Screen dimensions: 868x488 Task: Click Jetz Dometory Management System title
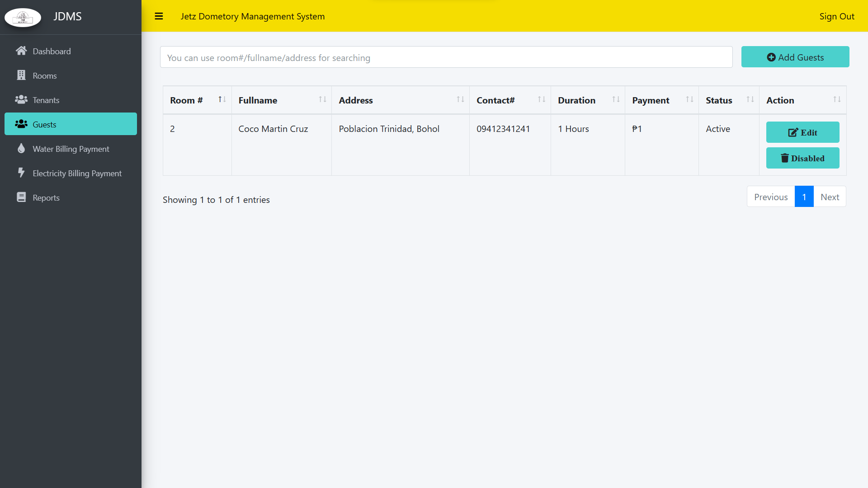[252, 16]
